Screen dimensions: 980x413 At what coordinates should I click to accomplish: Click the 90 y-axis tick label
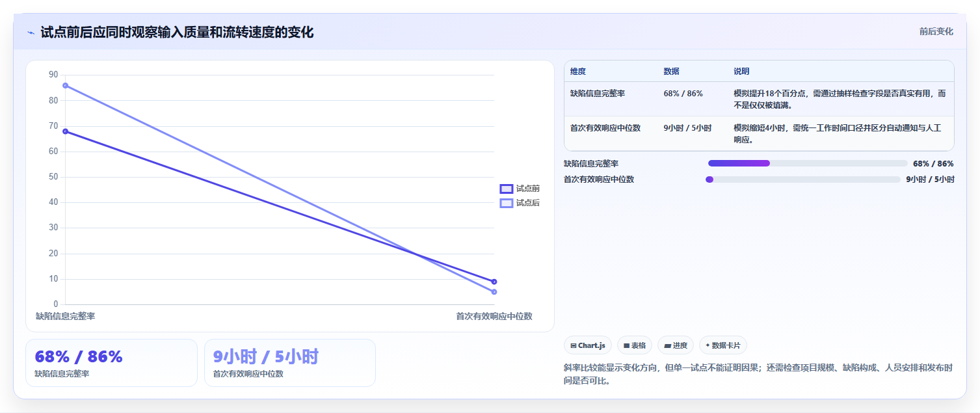(x=53, y=75)
